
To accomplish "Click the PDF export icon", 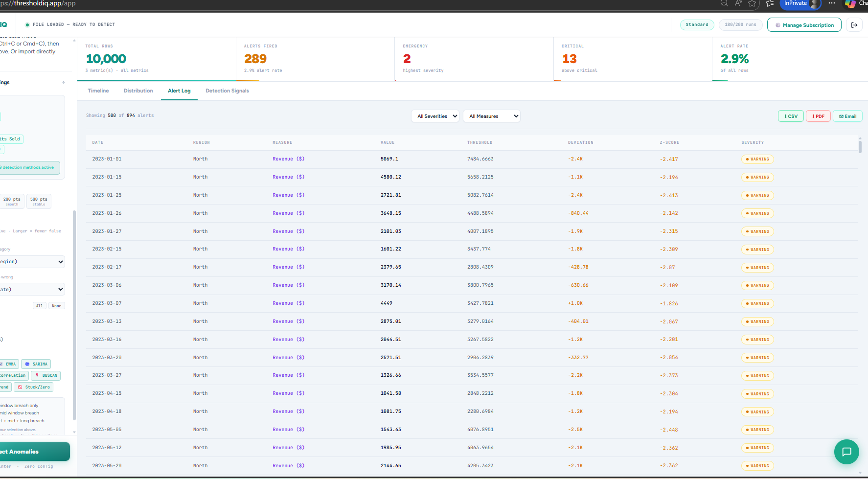I will [x=812, y=116].
